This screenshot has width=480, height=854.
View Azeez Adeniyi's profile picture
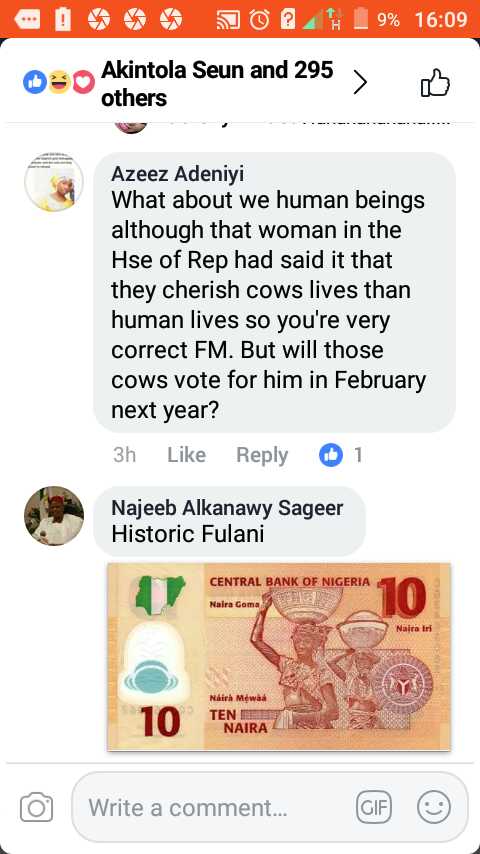point(54,182)
